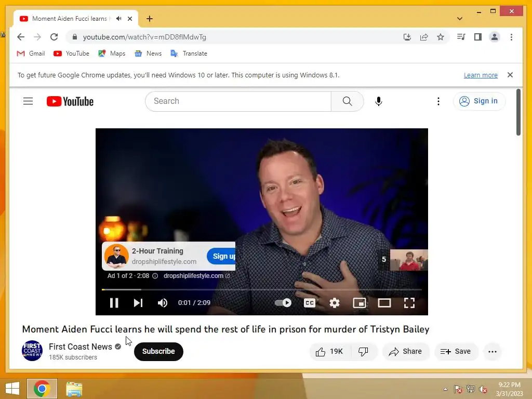Skip to the next video
This screenshot has height=399, width=532.
(x=138, y=303)
